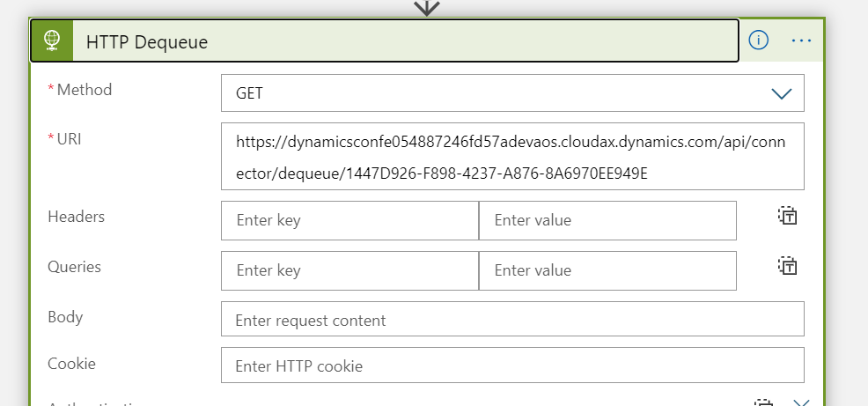Image resolution: width=868 pixels, height=406 pixels.
Task: Click the Body request content field
Action: pos(512,319)
